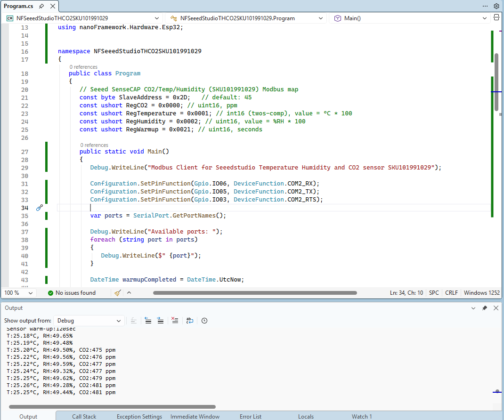
Task: Click the CRLF line ending indicator
Action: tap(451, 293)
